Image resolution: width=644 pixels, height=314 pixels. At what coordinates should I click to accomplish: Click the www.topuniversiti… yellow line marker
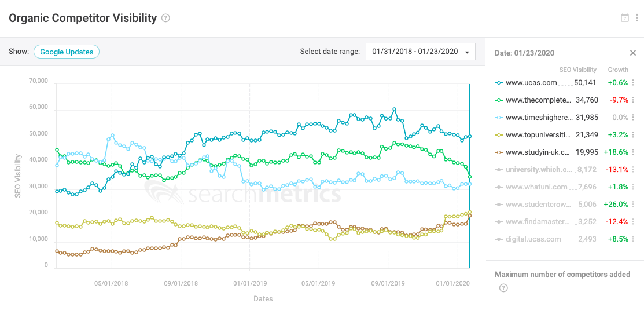coord(499,135)
